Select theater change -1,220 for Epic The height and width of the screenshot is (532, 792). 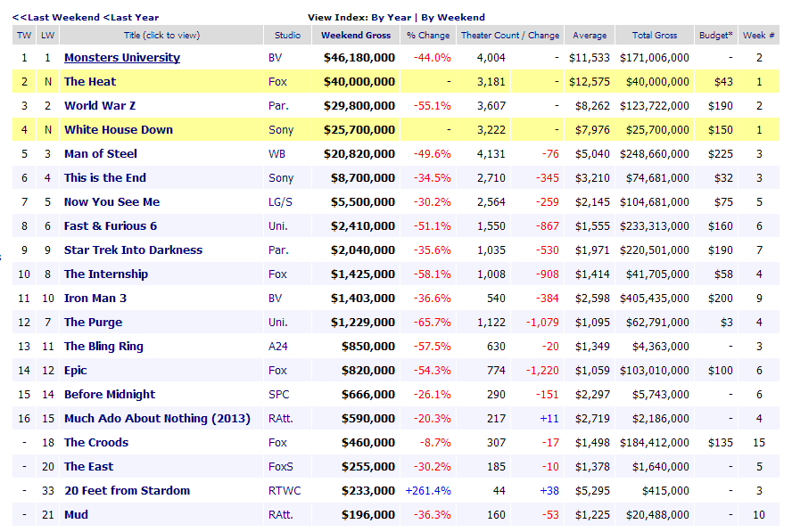542,371
